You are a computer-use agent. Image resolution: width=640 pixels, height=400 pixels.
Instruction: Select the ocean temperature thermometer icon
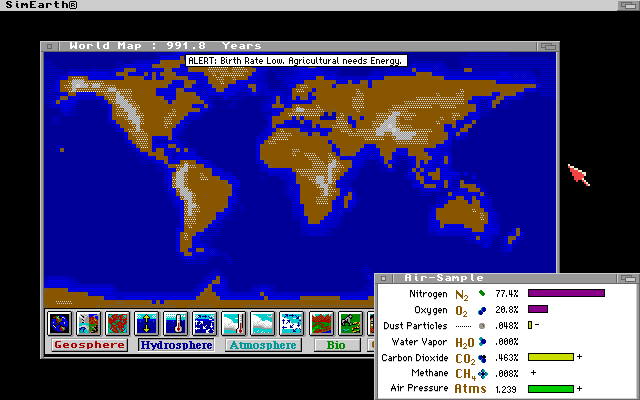[175, 323]
